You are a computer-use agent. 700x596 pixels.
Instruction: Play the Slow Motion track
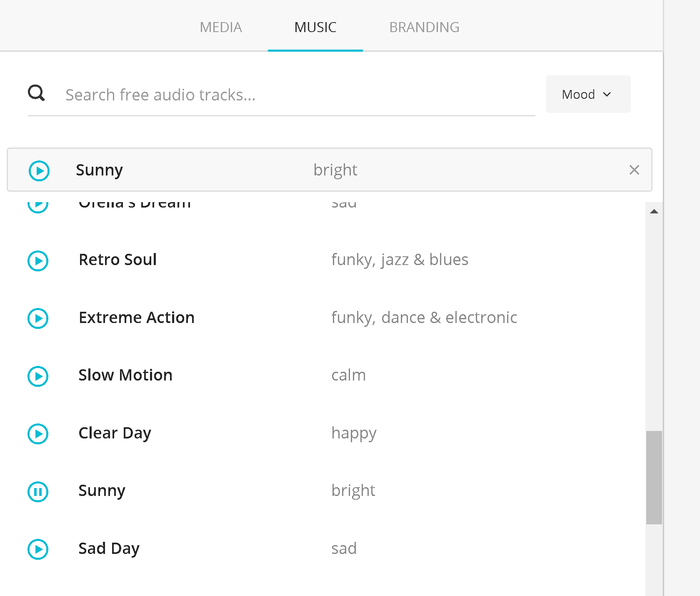(x=38, y=376)
